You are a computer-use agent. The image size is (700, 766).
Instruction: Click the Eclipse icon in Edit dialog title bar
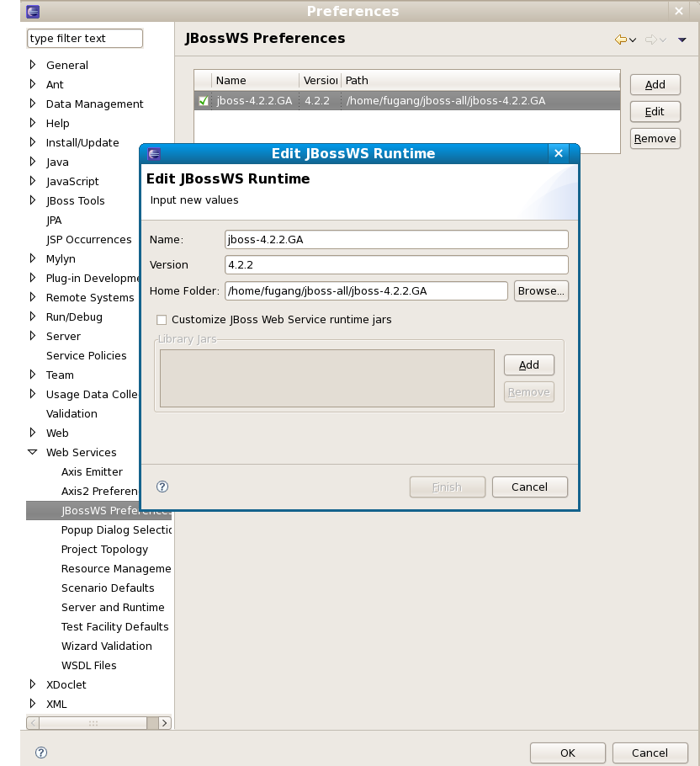pyautogui.click(x=154, y=153)
